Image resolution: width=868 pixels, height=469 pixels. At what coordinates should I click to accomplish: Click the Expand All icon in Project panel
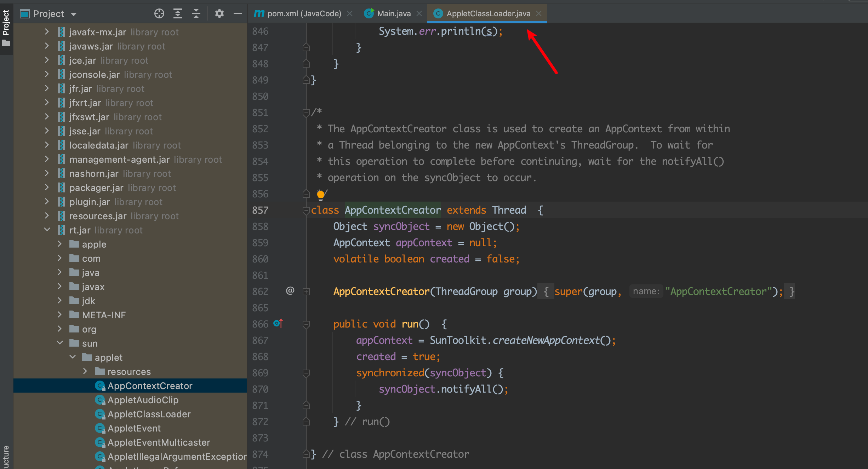click(178, 13)
